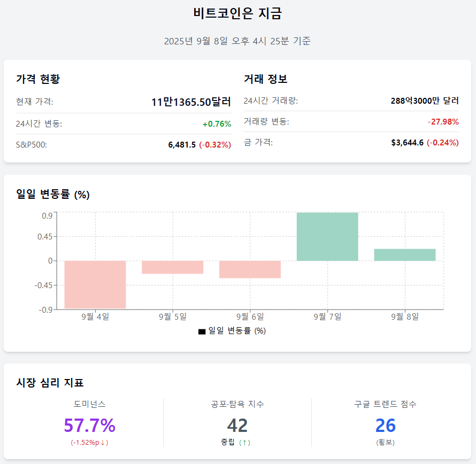This screenshot has width=476, height=464.
Task: Select the fear and greed value 42
Action: click(237, 426)
